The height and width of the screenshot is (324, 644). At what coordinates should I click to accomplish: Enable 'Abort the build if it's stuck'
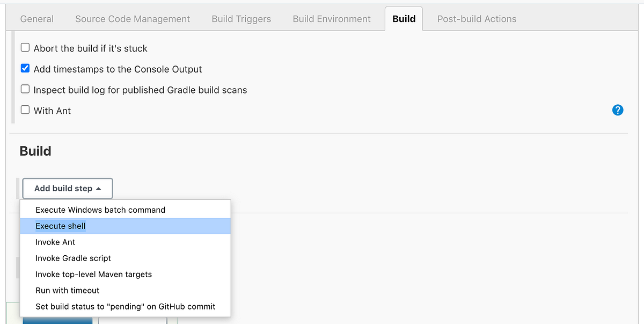25,47
